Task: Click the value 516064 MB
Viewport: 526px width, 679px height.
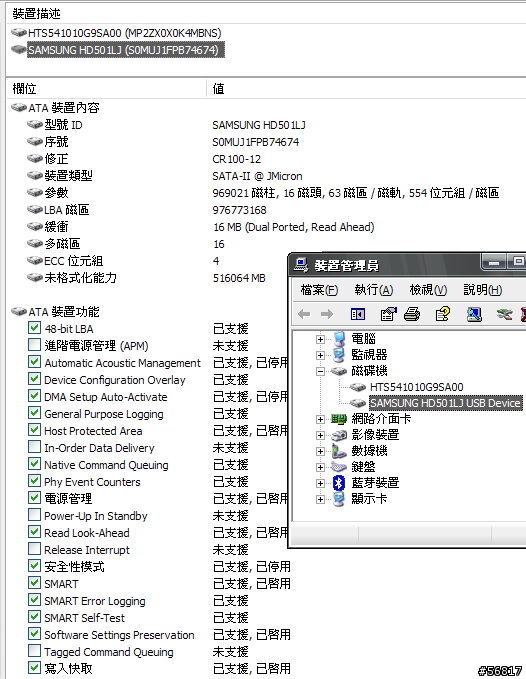Action: 239,278
